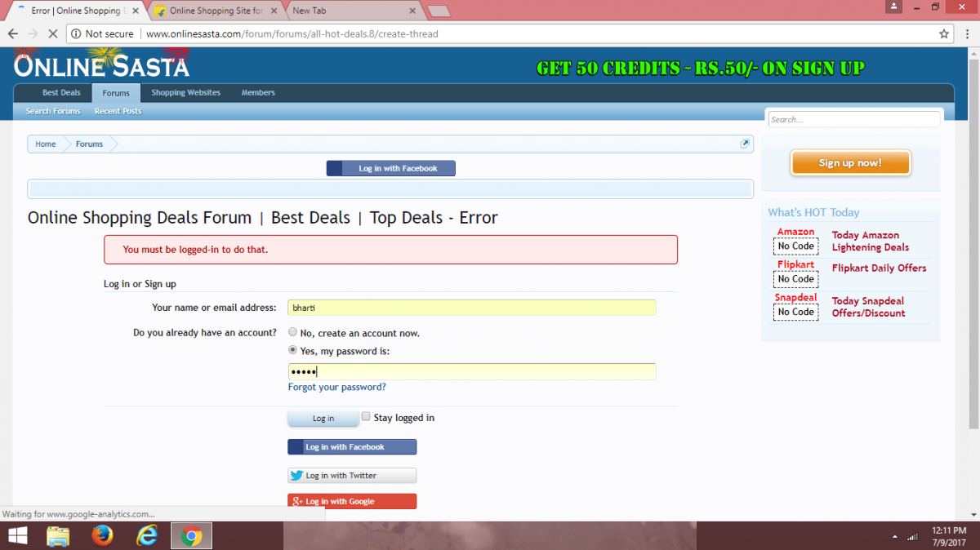Screen dimensions: 980x550
Task: Open the Search Forums sub-menu link
Action: (53, 111)
